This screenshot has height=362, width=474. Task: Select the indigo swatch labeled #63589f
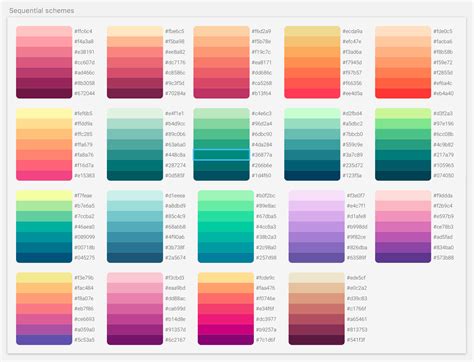click(317, 258)
